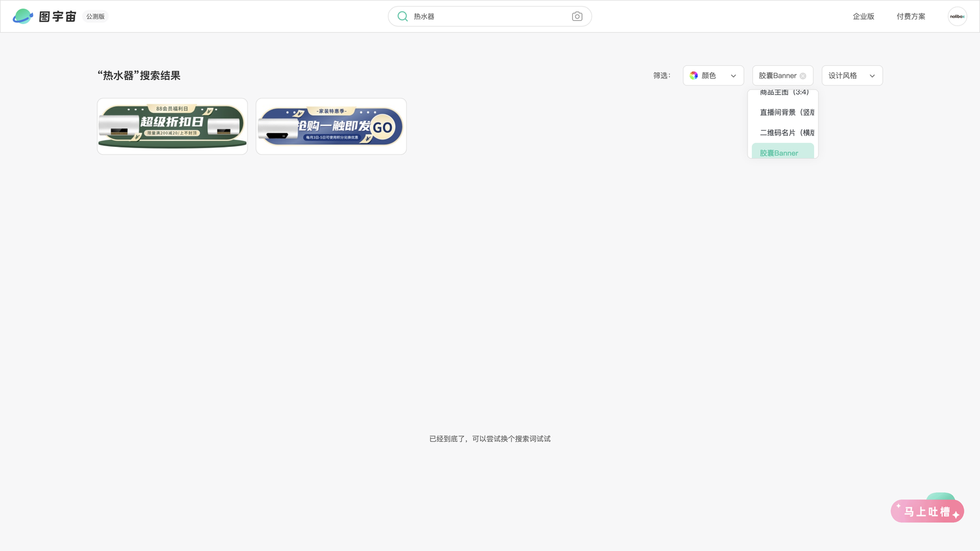Open the 胶囊Banner type dropdown

[x=783, y=76]
